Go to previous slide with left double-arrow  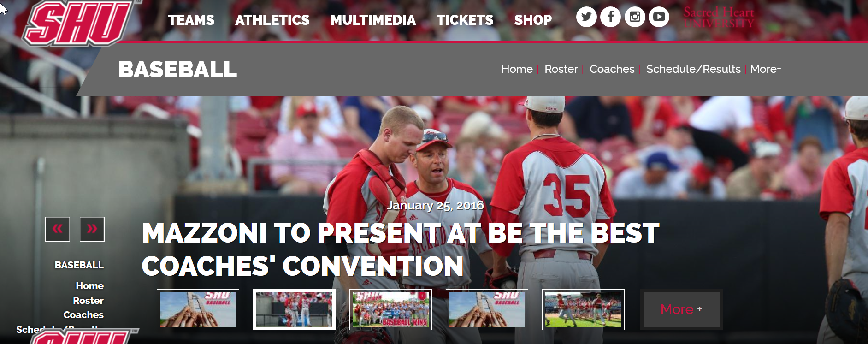[58, 229]
